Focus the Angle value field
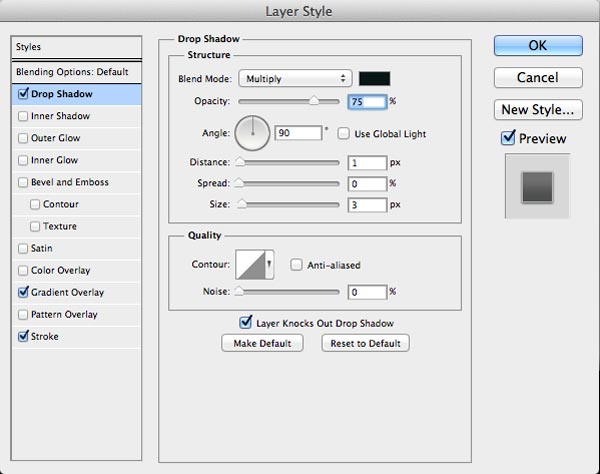Screen dimensions: 600x474 tap(298, 133)
